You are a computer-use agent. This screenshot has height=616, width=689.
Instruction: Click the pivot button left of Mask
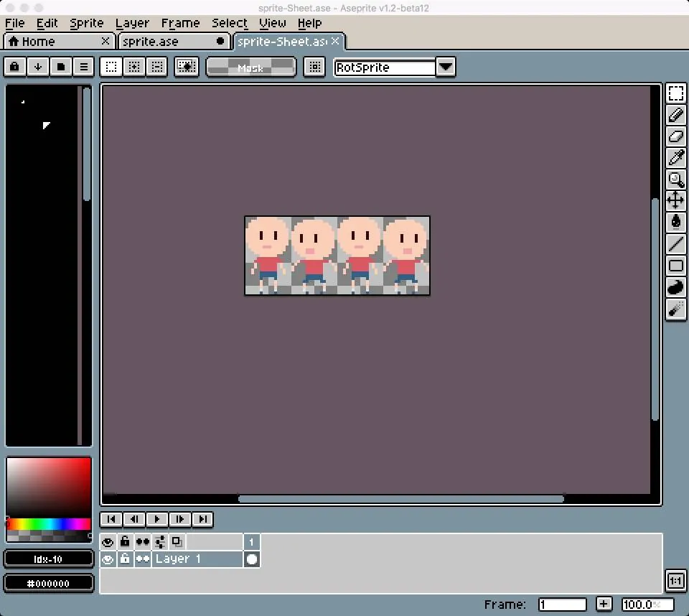187,67
